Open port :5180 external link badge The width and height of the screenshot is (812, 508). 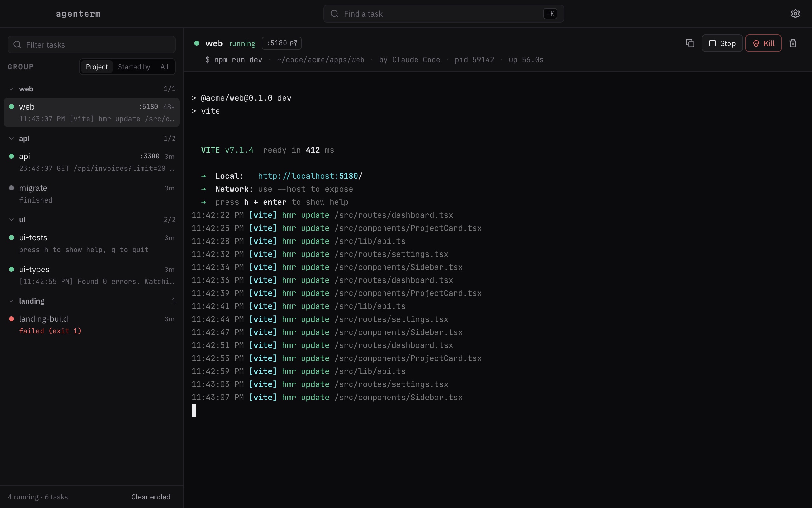coord(282,43)
